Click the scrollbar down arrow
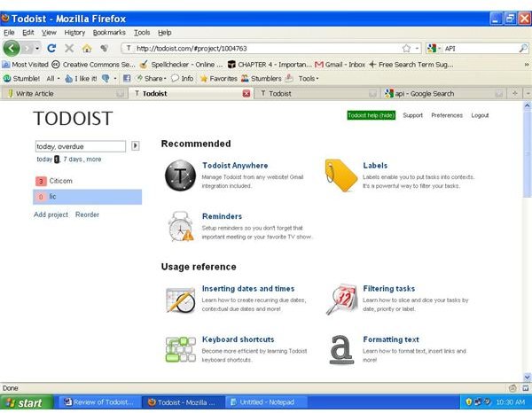The height and width of the screenshot is (413, 532). 528,377
